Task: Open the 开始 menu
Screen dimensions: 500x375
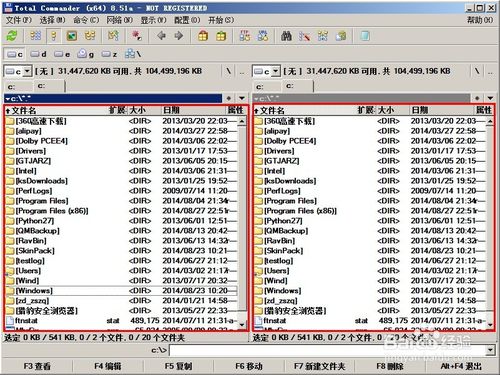Action: pos(221,20)
